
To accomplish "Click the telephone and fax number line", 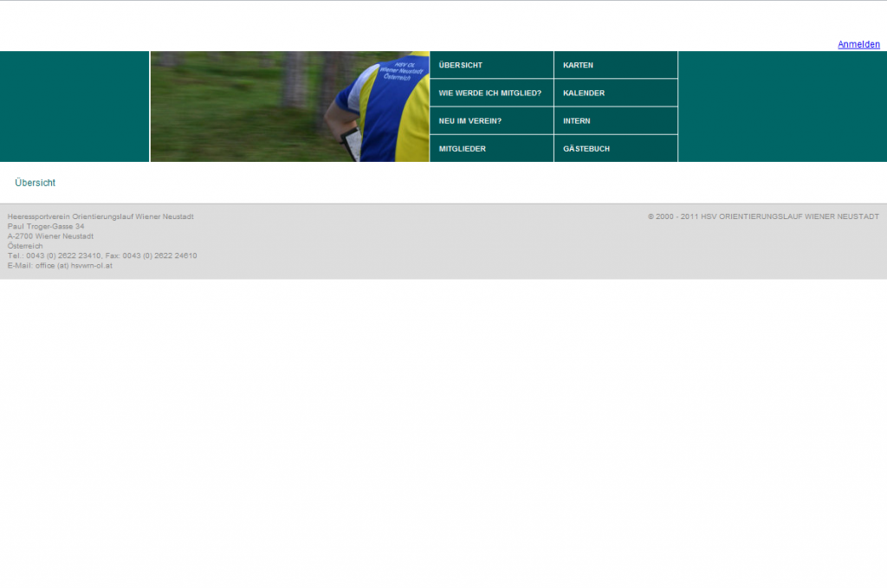I will [102, 255].
